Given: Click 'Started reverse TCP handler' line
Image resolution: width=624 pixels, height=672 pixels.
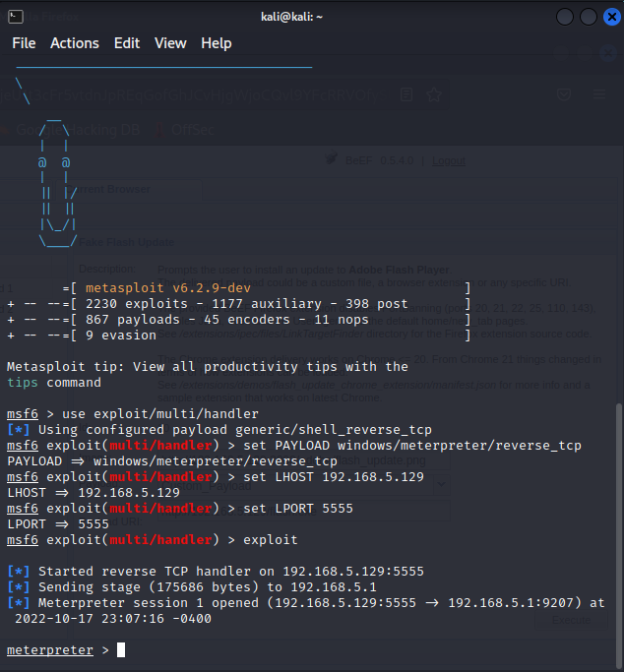Looking at the screenshot, I should [216, 572].
